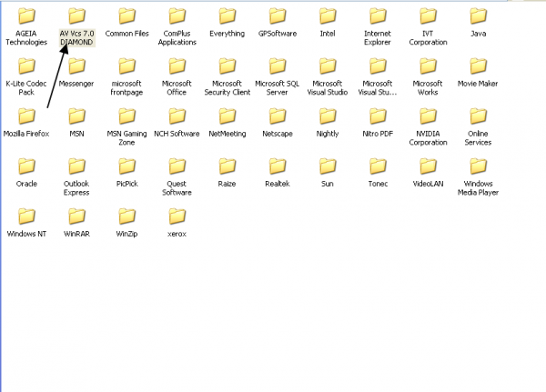The width and height of the screenshot is (546, 392).
Task: Select the AGEIA Technologies folder icon
Action: point(26,16)
